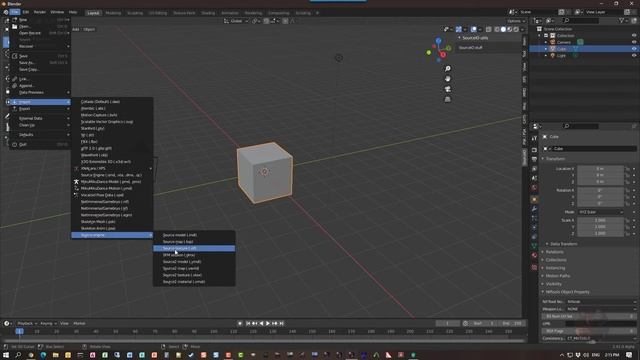
Task: Jump to first frame in timeline
Action: (x=248, y=323)
